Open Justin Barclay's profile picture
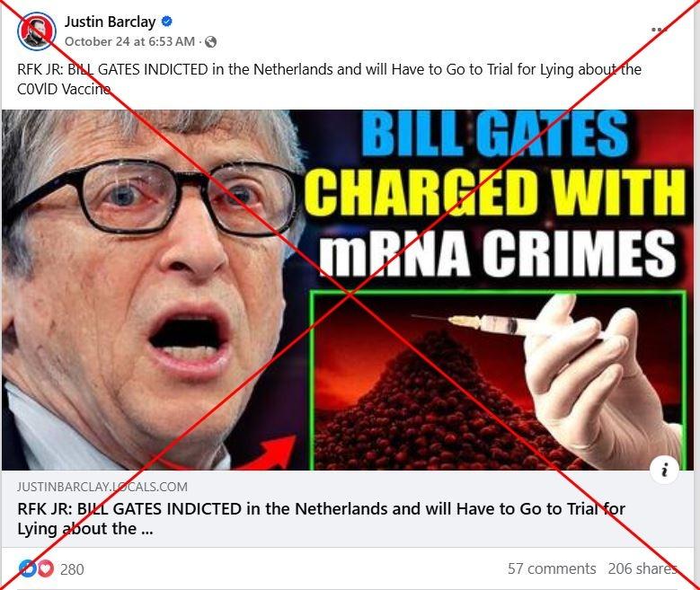 [x=37, y=31]
